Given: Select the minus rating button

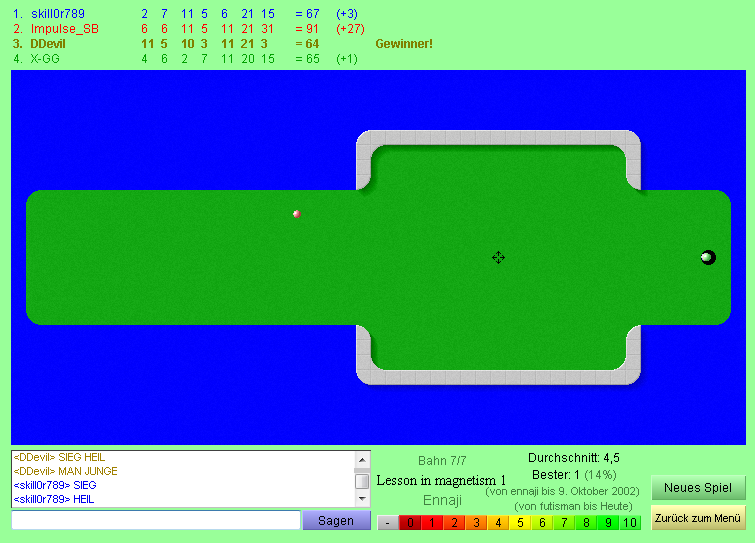Looking at the screenshot, I should pos(387,522).
